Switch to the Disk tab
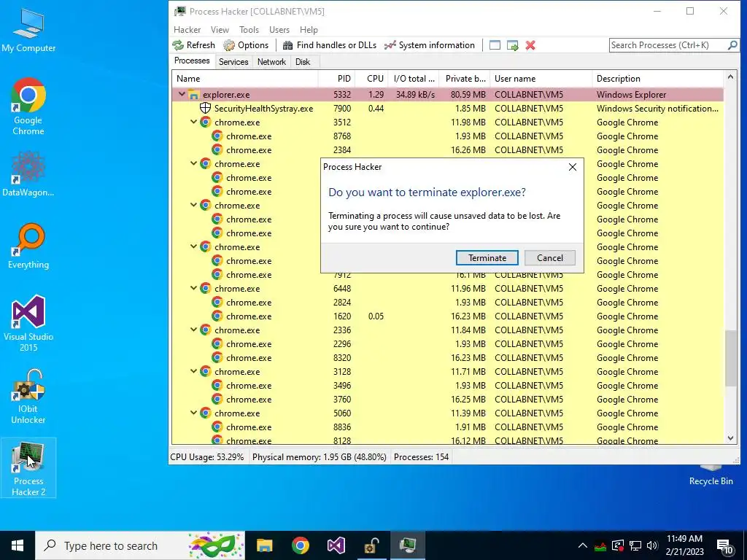 point(303,62)
